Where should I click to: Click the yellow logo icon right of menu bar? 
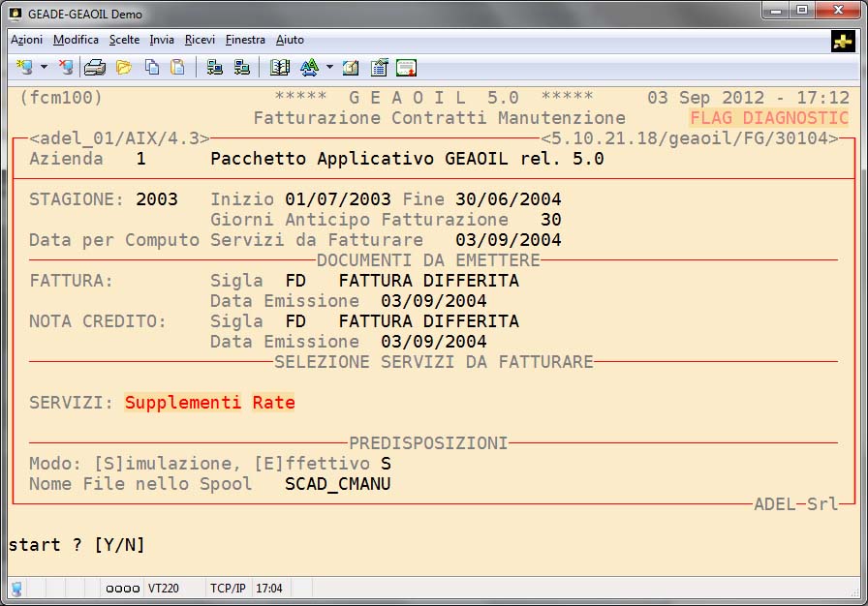(843, 41)
